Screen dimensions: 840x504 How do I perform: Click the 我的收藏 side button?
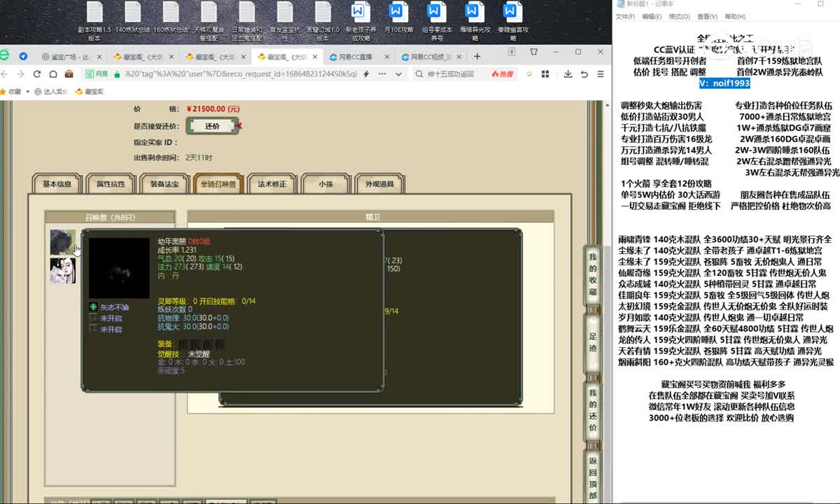pos(593,274)
